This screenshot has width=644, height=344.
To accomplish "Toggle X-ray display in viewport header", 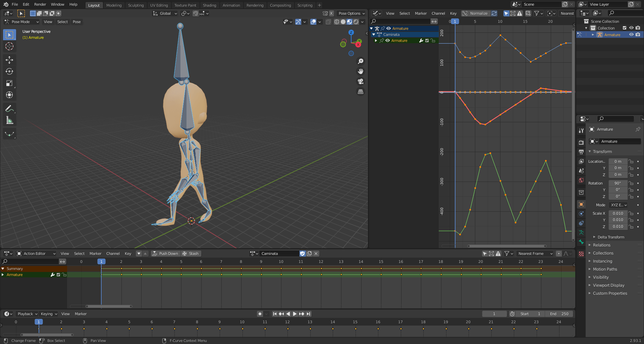I will tap(328, 22).
